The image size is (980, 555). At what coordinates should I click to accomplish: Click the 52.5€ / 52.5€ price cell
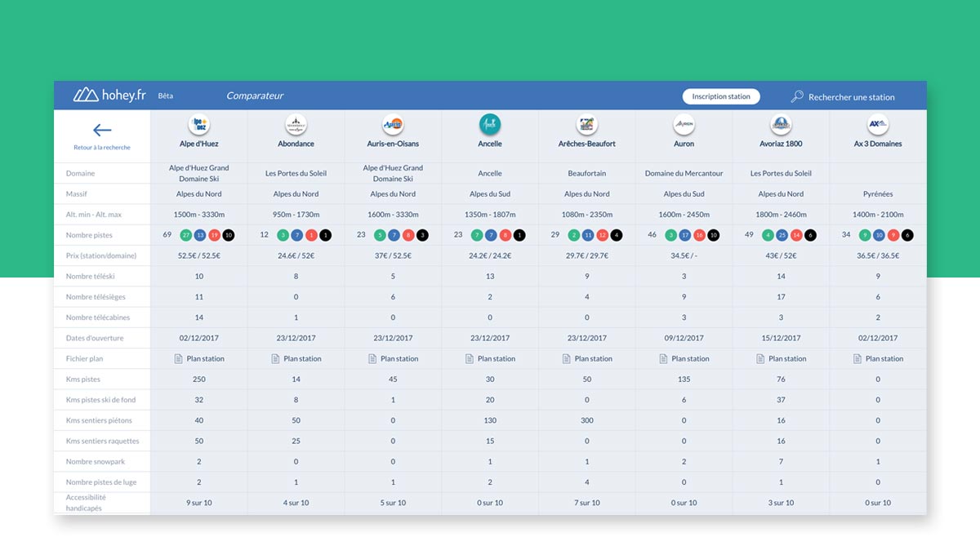(x=198, y=256)
